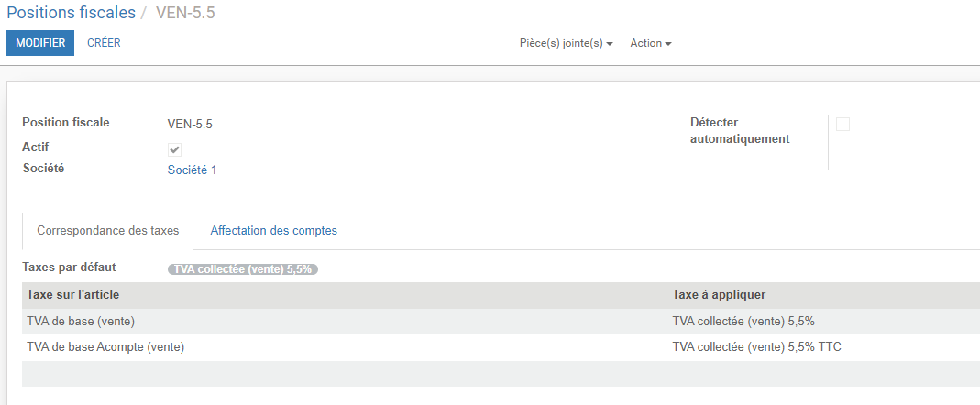The width and height of the screenshot is (980, 405).
Task: Open the Société 1 link
Action: (192, 170)
